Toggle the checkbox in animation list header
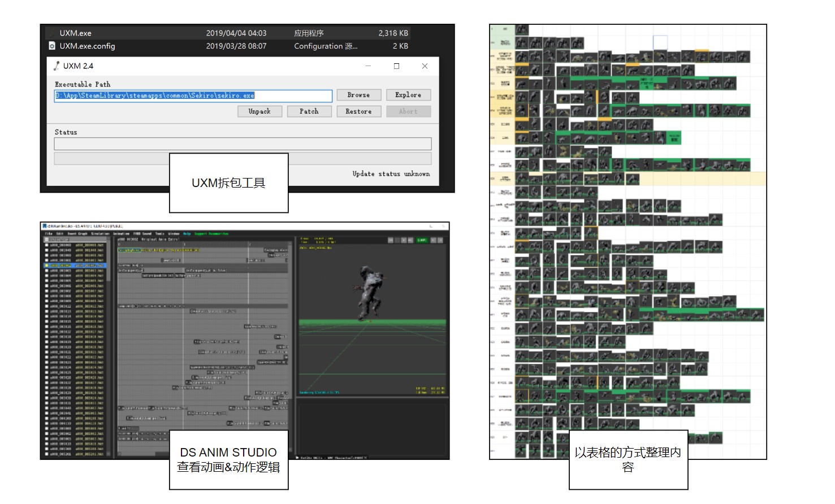 pos(46,240)
